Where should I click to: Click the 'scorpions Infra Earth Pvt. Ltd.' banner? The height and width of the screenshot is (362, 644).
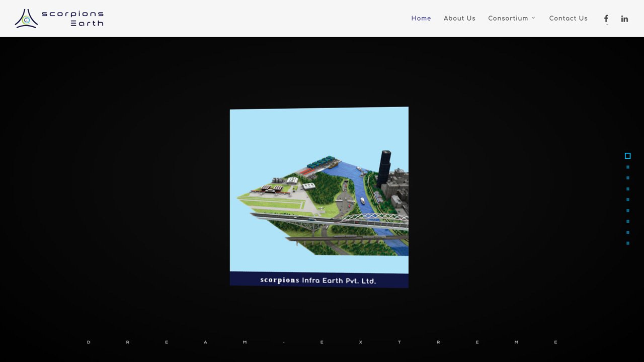318,280
